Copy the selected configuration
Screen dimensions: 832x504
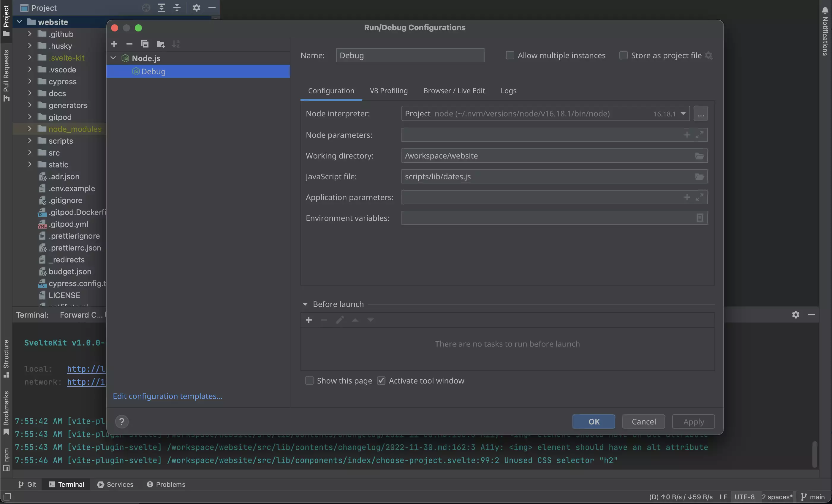pyautogui.click(x=145, y=44)
